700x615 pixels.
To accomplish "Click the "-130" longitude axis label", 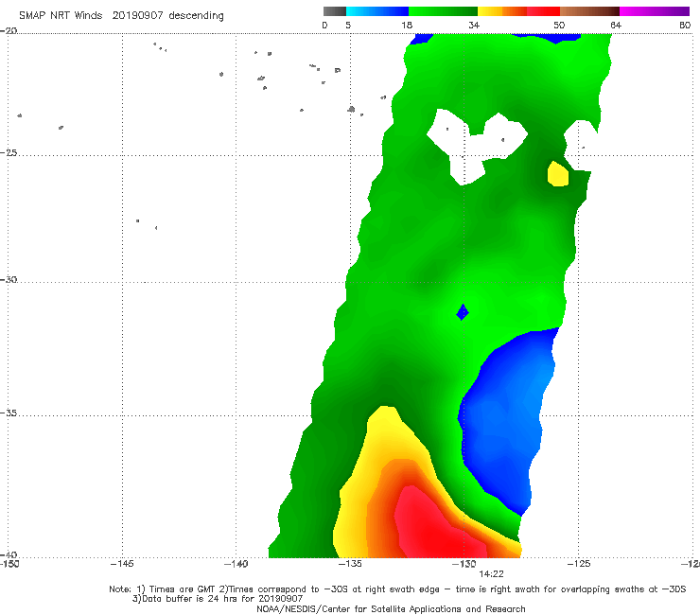I will point(464,564).
